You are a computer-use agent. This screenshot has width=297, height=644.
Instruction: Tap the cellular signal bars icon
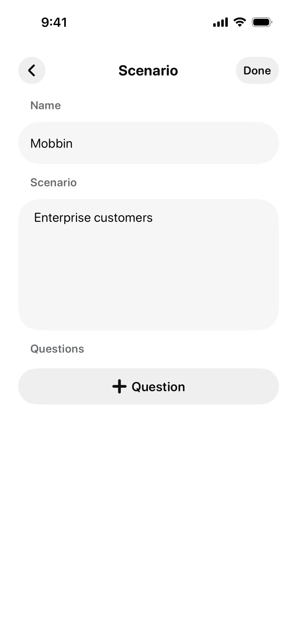(x=220, y=22)
